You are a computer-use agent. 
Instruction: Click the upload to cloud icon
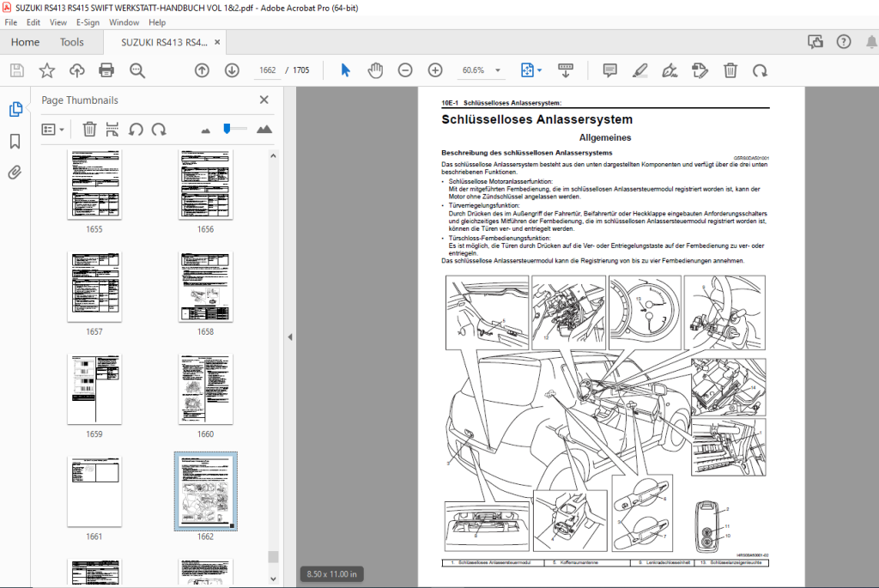tap(76, 70)
